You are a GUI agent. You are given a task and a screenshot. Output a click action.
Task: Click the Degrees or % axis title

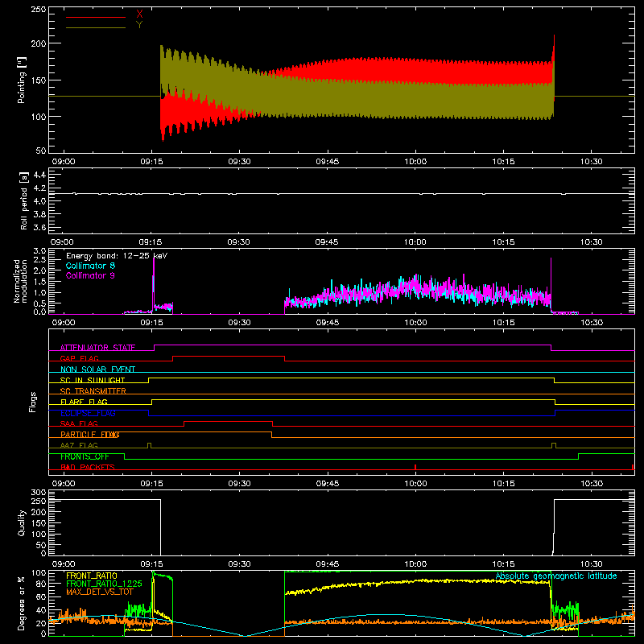[22, 603]
